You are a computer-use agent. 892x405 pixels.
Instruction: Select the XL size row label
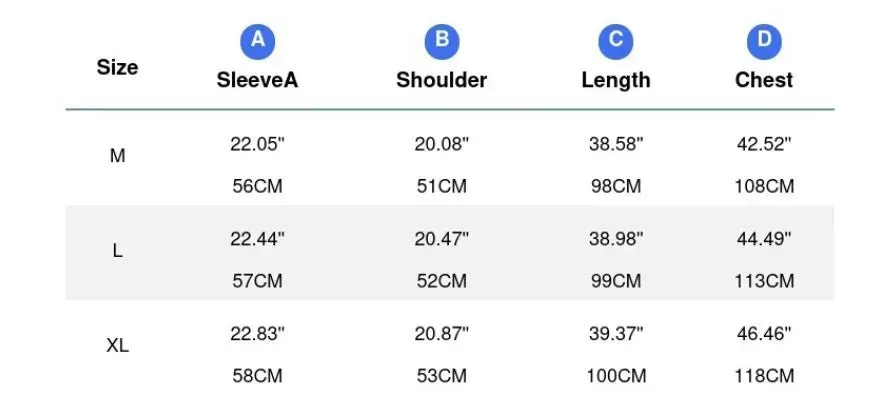[x=117, y=345]
